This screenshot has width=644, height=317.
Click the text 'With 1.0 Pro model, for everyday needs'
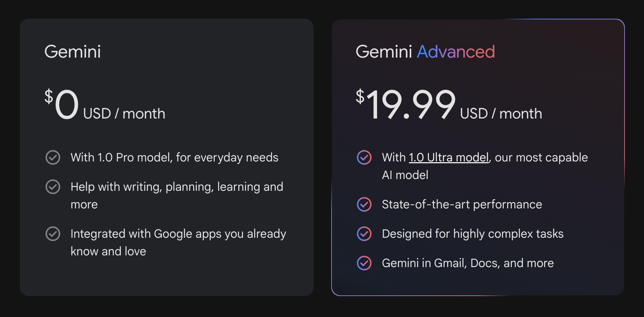click(174, 157)
